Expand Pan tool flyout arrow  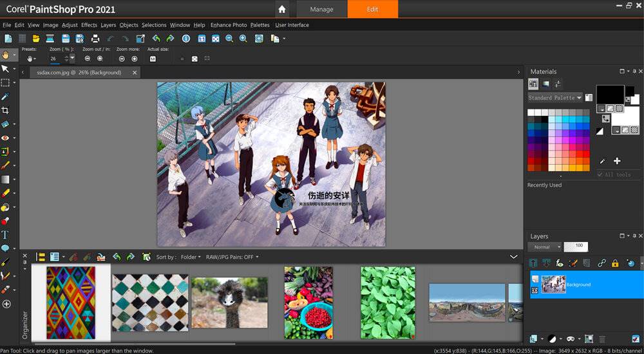14,55
